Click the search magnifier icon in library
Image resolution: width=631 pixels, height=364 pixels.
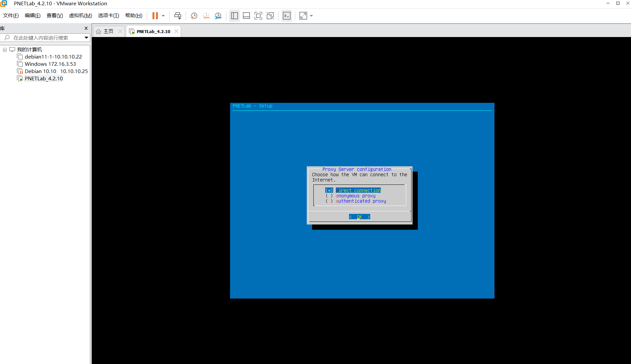pos(7,38)
